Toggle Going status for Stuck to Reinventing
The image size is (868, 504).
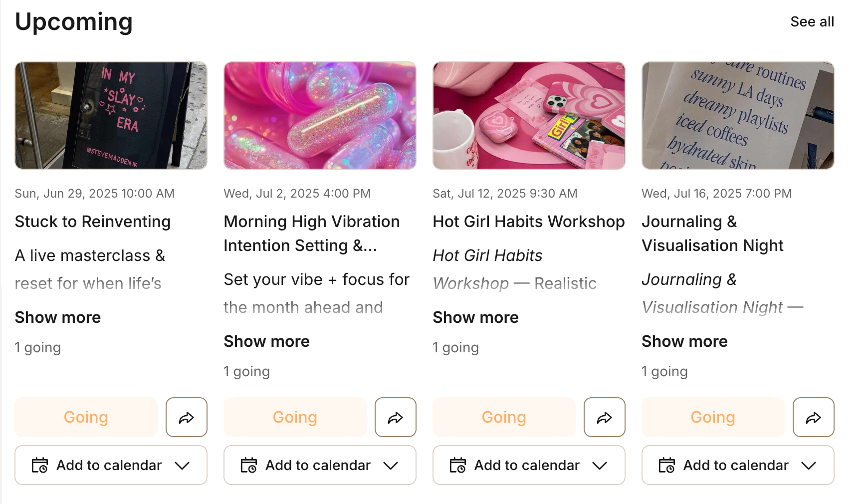[86, 417]
